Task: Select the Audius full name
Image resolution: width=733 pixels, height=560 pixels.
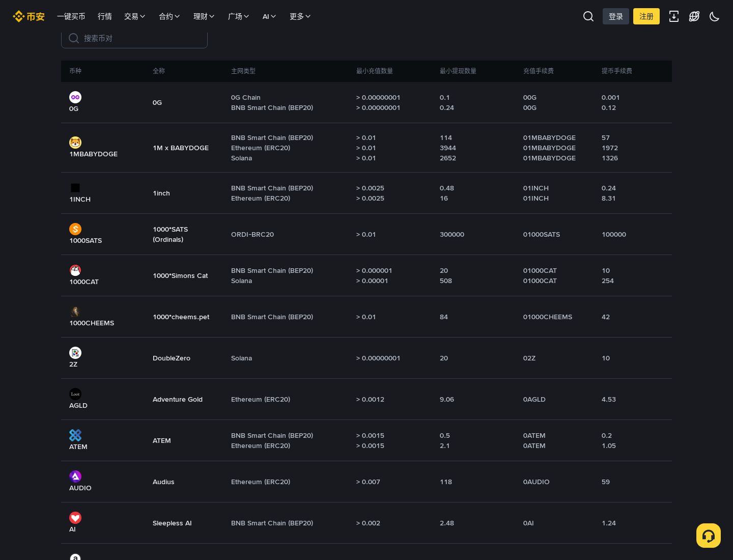Action: click(163, 482)
